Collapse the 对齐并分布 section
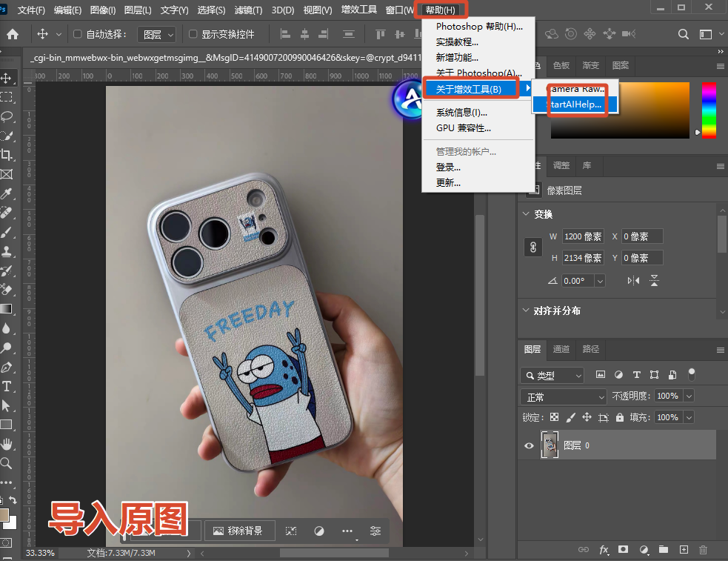This screenshot has height=561, width=728. click(526, 310)
